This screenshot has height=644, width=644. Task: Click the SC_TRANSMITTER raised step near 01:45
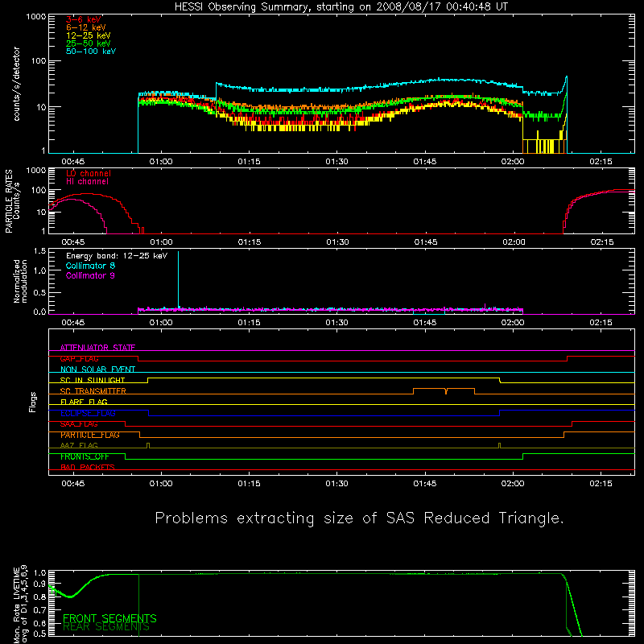[444, 391]
